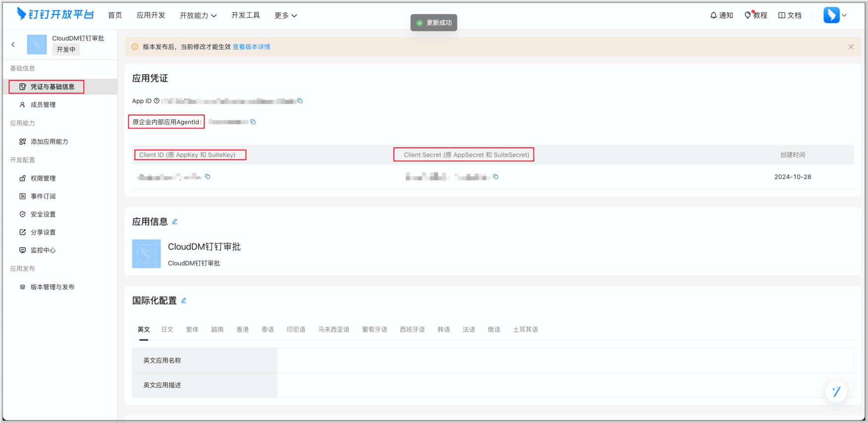Image resolution: width=868 pixels, height=423 pixels.
Task: Click the 英文应用名称 field
Action: point(565,361)
